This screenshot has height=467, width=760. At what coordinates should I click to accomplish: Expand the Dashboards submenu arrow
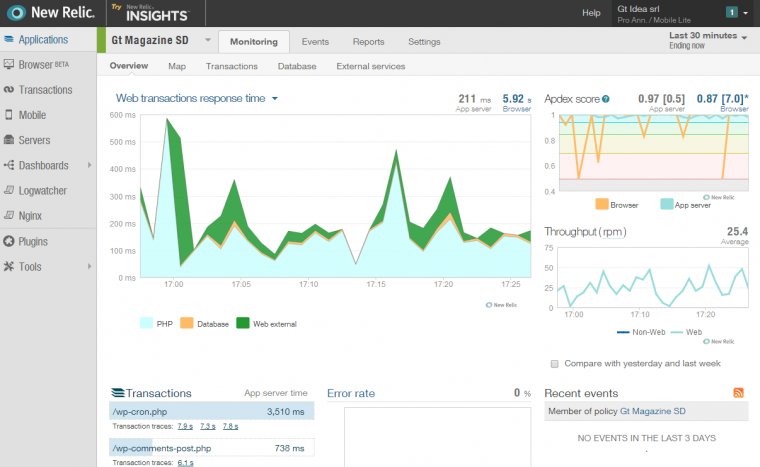pyautogui.click(x=90, y=165)
